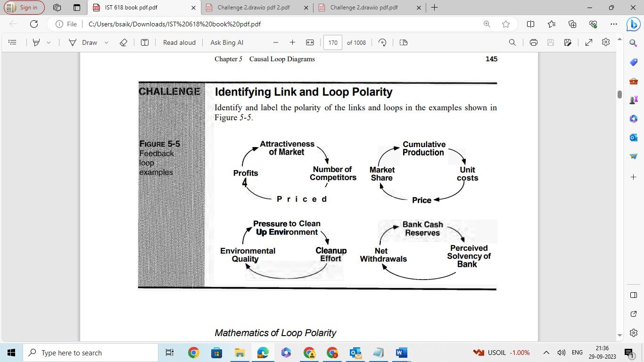
Task: Toggle Read aloud for the document
Action: [x=179, y=42]
